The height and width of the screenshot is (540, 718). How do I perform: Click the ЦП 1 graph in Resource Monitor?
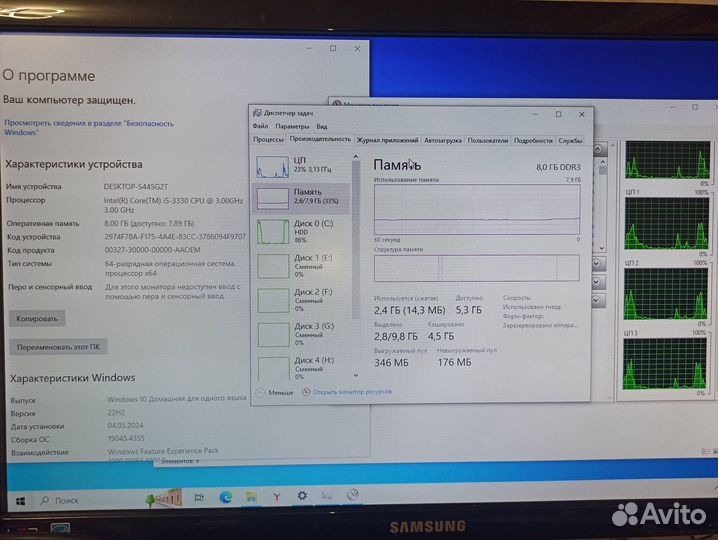pos(666,224)
